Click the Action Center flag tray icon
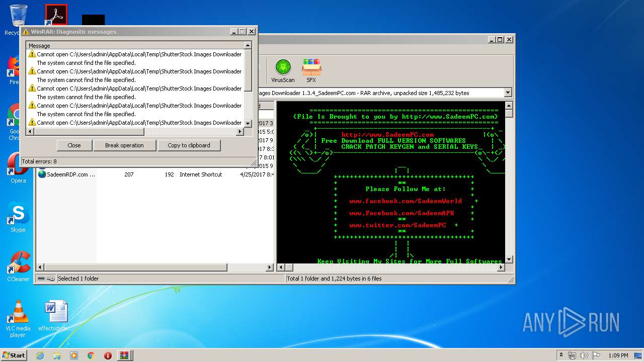Viewport: 644px width, 362px height. click(x=595, y=355)
